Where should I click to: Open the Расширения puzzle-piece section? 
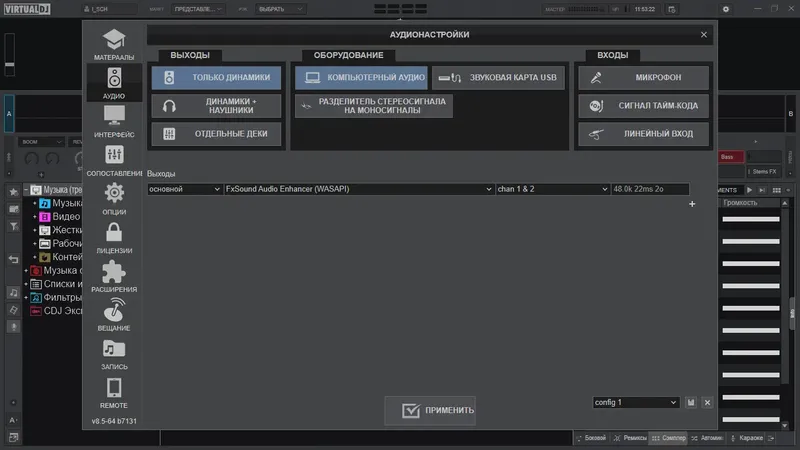(x=114, y=277)
